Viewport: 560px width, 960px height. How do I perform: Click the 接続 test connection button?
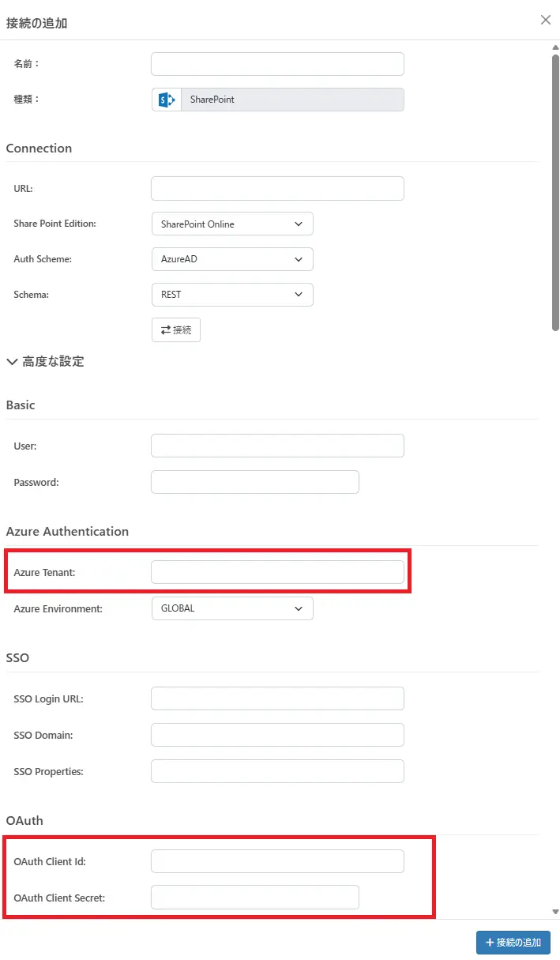(x=176, y=329)
